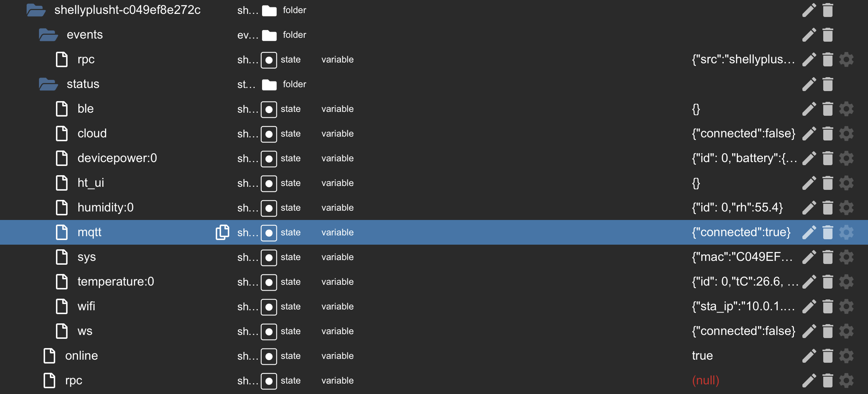This screenshot has height=394, width=868.
Task: Open settings gear for the online topic
Action: (x=847, y=355)
